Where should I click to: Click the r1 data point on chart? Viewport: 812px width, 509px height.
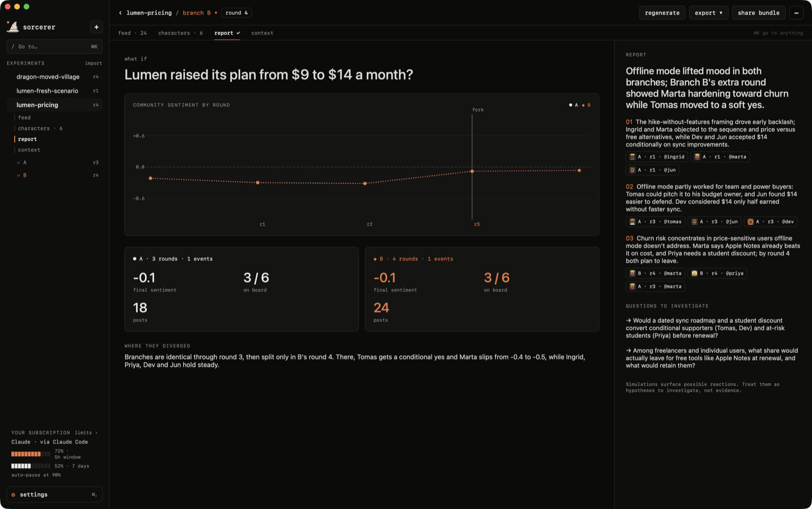[258, 183]
